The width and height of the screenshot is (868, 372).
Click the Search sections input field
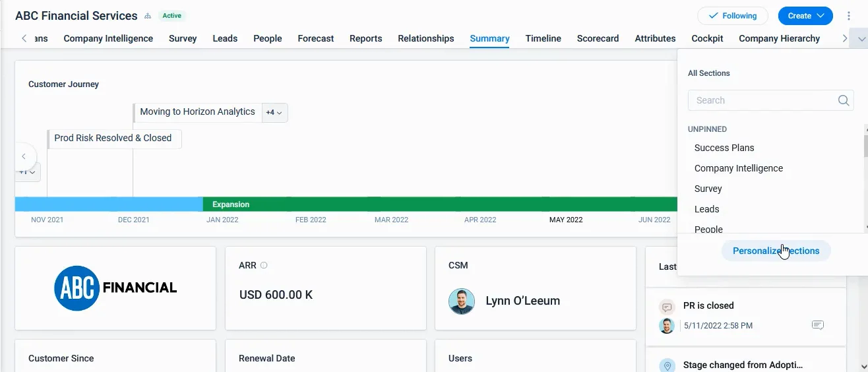pyautogui.click(x=770, y=100)
